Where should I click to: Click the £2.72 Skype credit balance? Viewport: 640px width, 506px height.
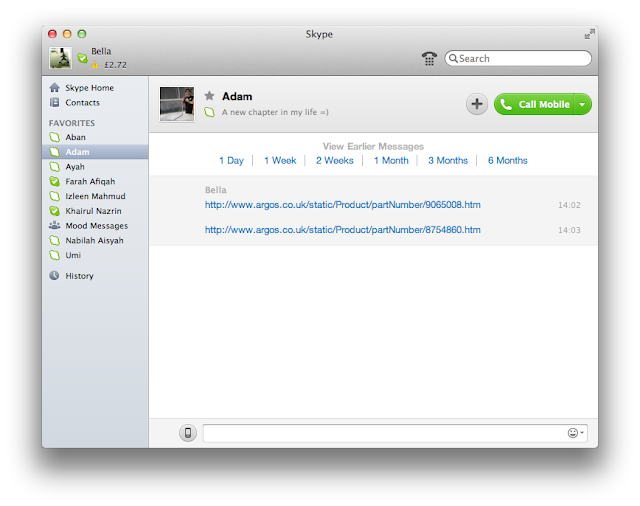pyautogui.click(x=116, y=65)
